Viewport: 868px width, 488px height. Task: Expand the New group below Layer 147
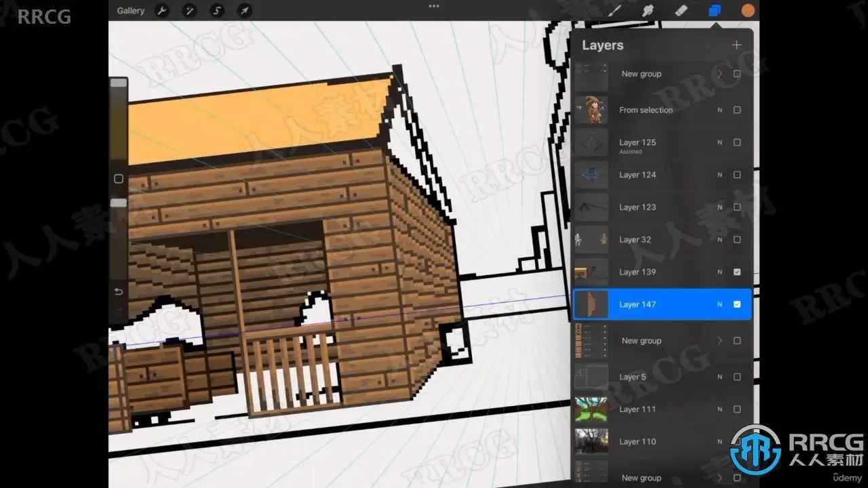coord(719,341)
